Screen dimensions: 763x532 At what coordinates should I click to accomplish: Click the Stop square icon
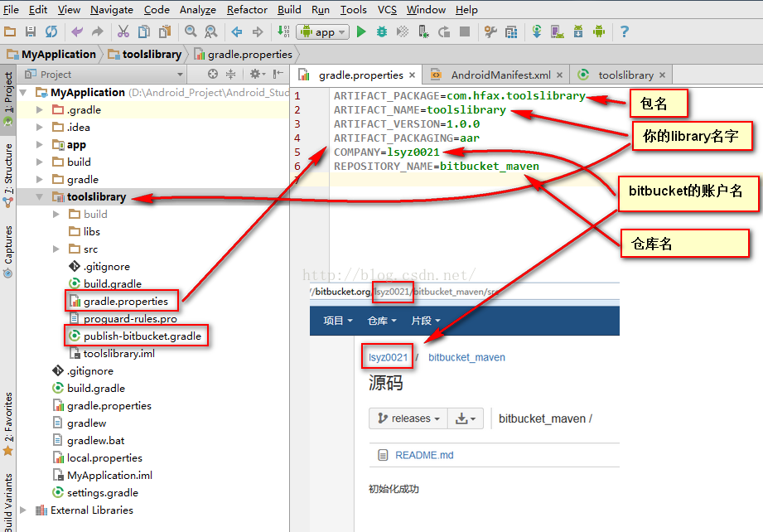point(465,32)
